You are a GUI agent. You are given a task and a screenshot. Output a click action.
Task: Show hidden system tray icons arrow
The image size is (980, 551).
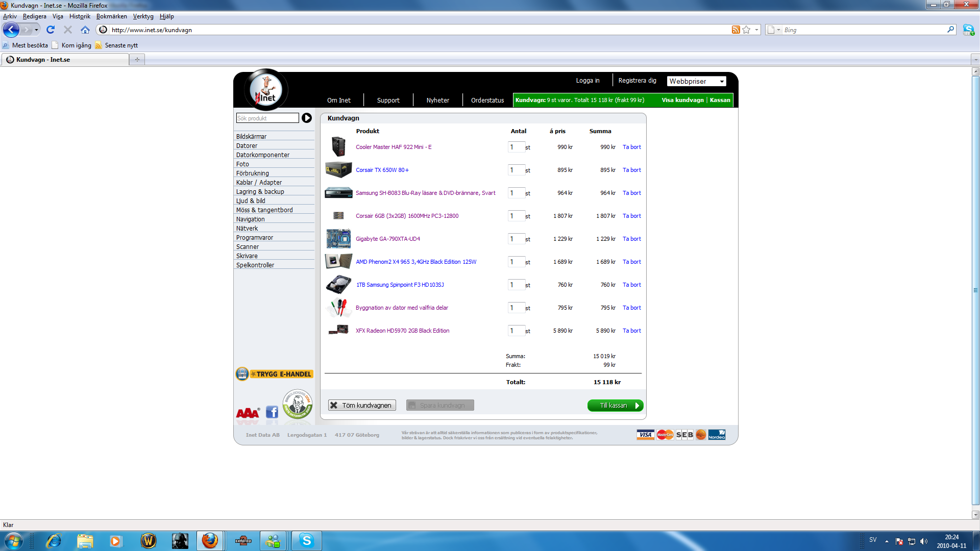coord(887,541)
